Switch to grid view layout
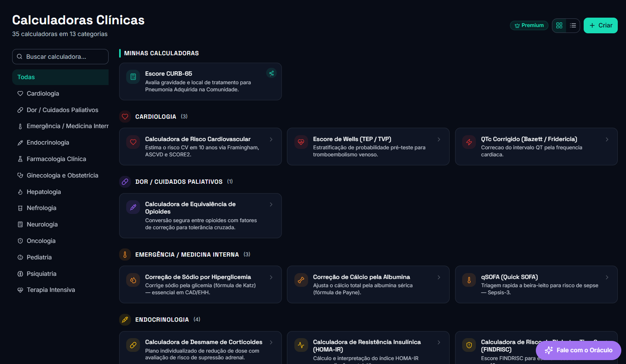 559,25
